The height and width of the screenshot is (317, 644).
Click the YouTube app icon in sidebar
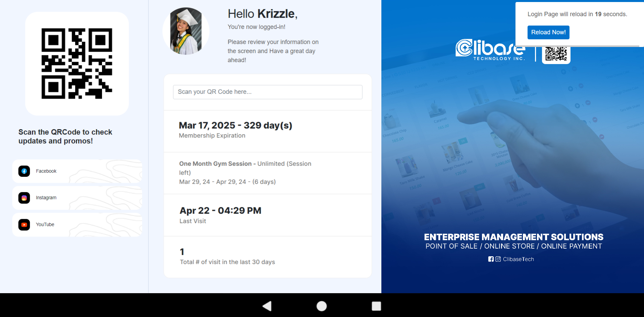pyautogui.click(x=24, y=225)
